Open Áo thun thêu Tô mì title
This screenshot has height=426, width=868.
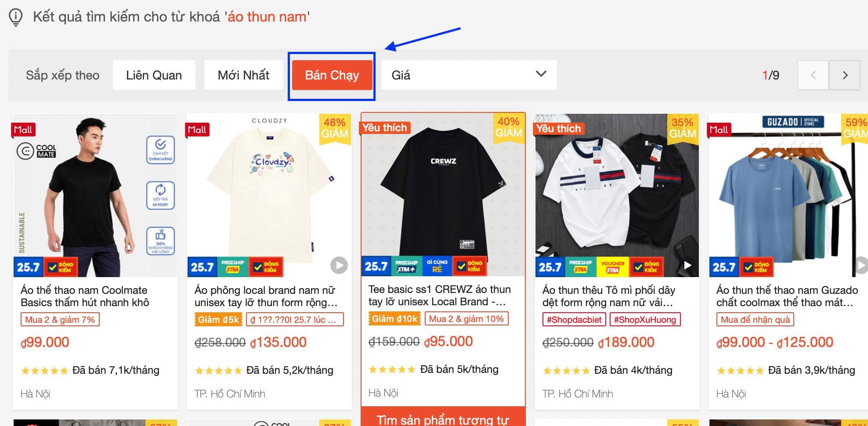pos(609,296)
